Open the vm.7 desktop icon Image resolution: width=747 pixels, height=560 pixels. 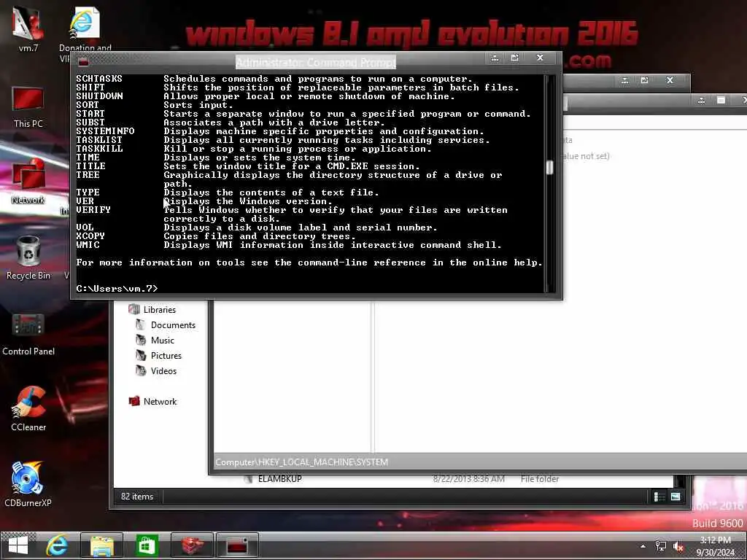[x=28, y=28]
